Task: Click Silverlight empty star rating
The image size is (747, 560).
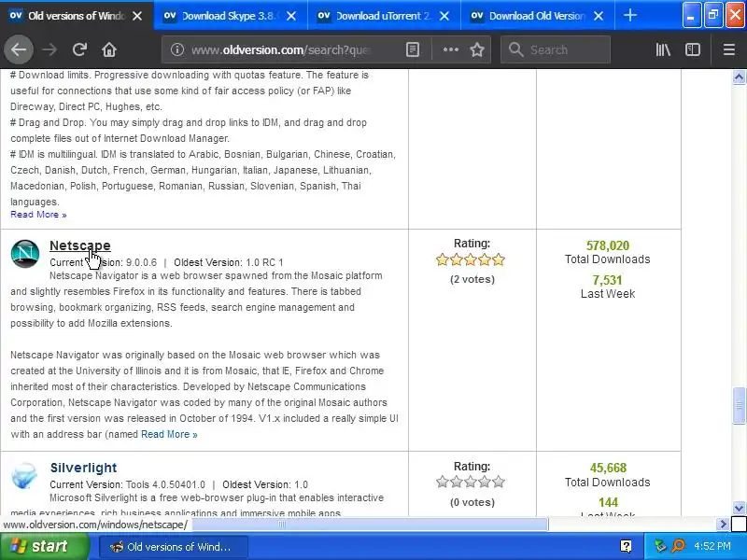Action: point(471,482)
